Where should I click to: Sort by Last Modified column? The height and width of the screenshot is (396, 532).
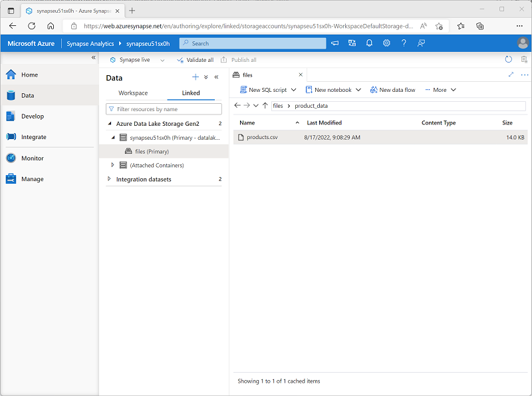tap(324, 122)
